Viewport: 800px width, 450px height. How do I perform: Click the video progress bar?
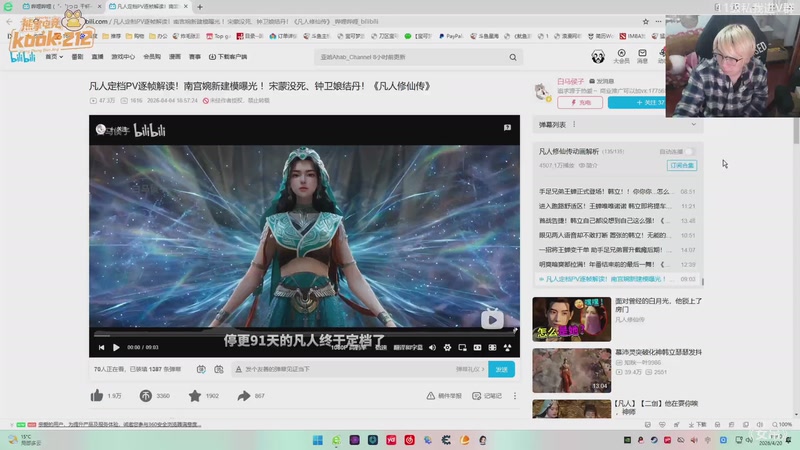pos(304,335)
